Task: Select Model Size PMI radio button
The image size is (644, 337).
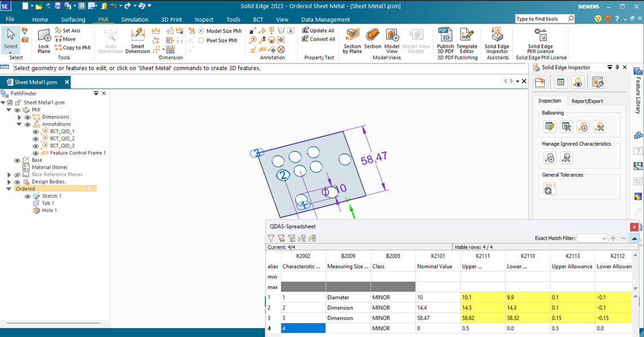Action: tap(201, 31)
